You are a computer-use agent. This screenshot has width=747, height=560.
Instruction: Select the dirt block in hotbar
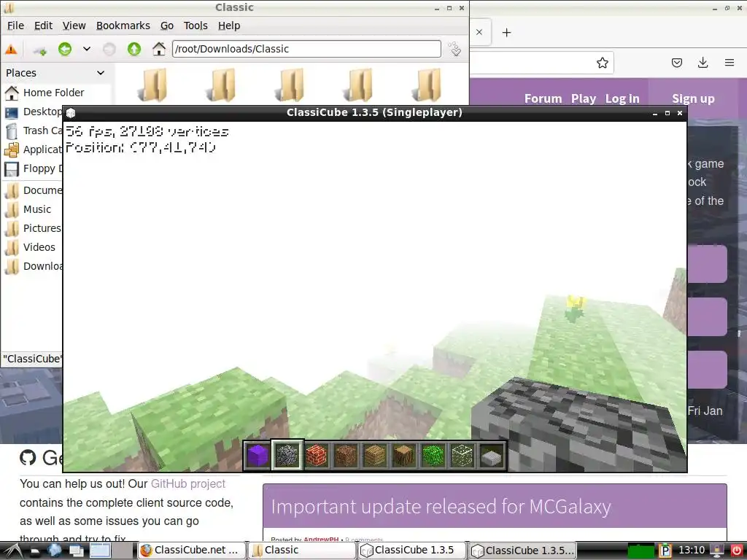pos(345,455)
